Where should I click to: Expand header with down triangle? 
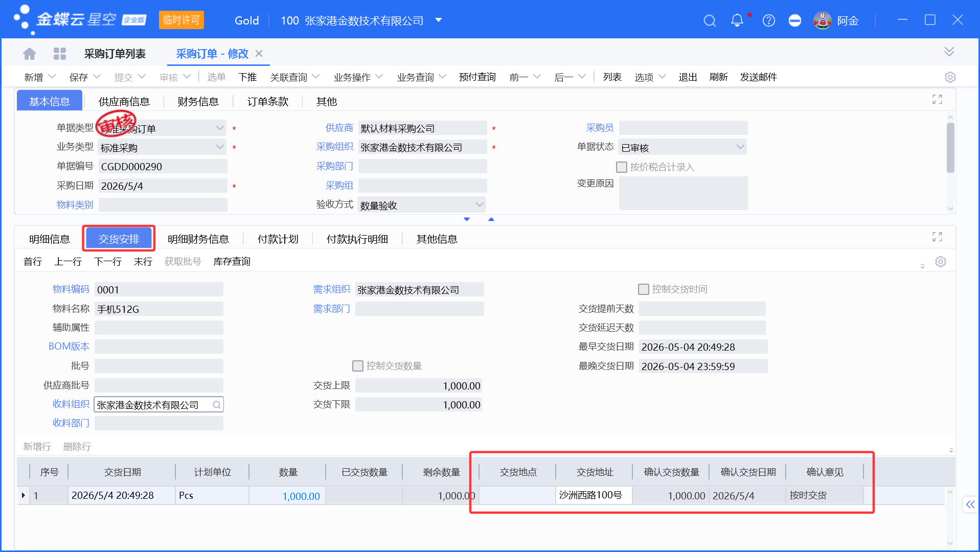[x=466, y=219]
